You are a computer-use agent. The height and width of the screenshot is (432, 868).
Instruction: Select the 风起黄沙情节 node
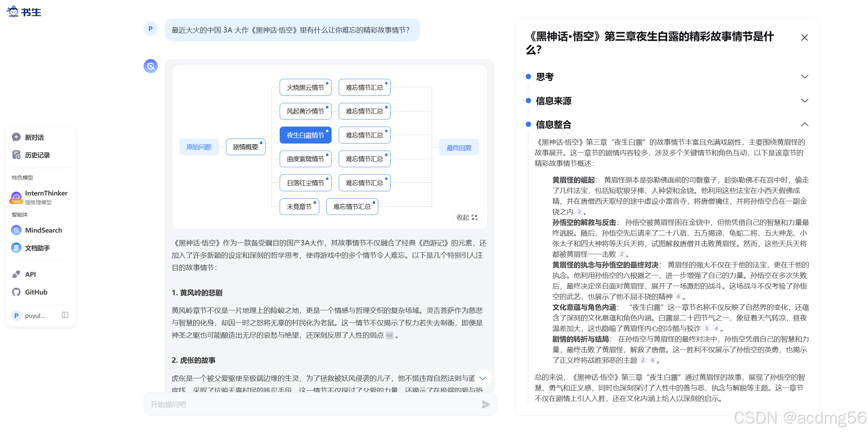305,111
